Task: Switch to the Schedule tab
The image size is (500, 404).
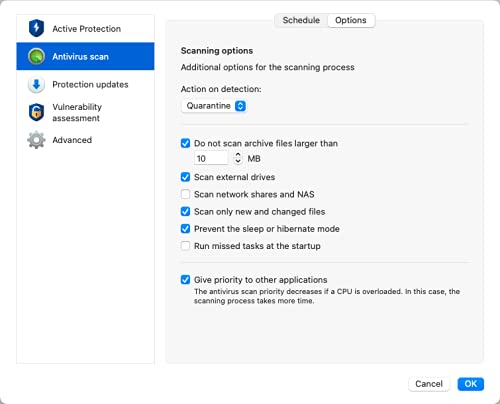Action: [301, 20]
